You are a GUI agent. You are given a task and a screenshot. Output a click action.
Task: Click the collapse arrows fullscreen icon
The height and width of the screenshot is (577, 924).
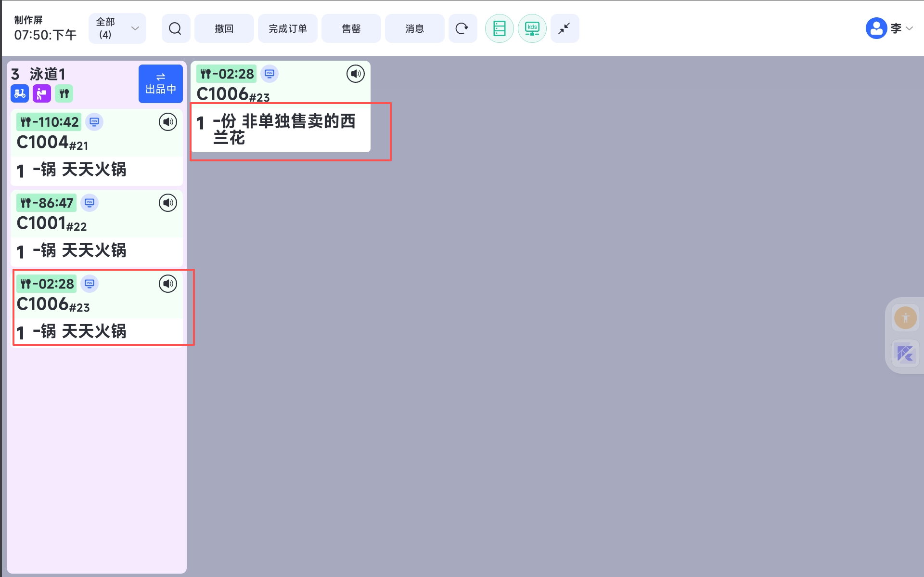[564, 28]
